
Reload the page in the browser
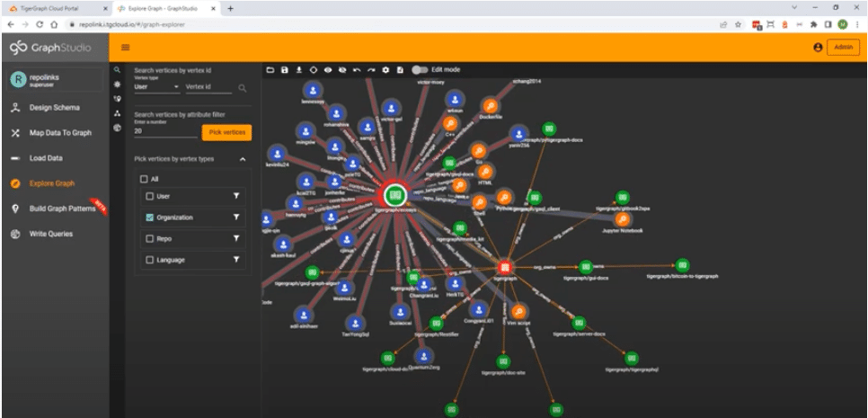click(40, 24)
